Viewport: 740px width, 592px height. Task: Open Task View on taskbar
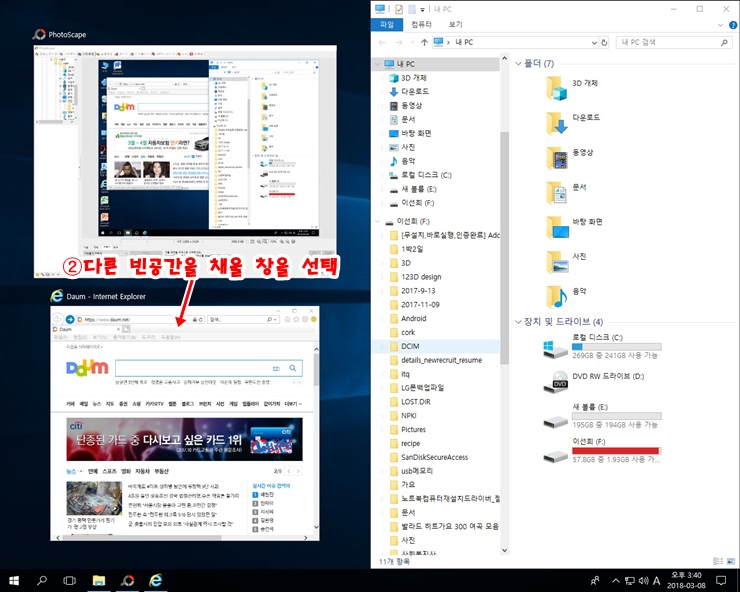[x=69, y=580]
